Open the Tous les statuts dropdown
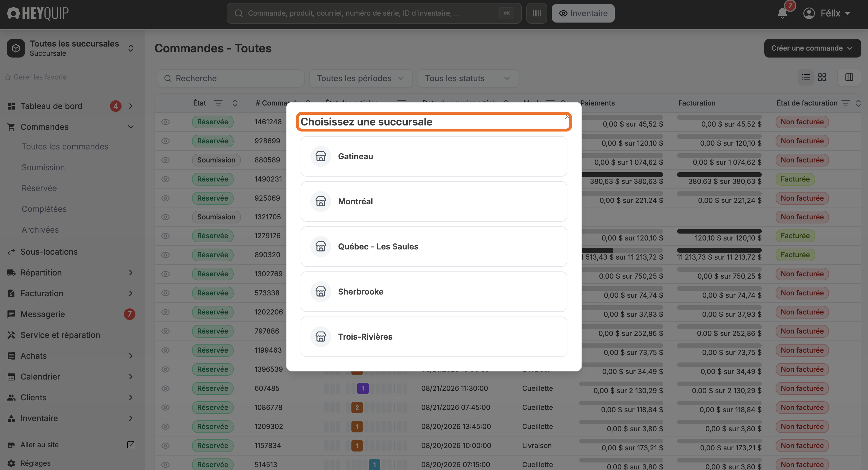The width and height of the screenshot is (868, 470). tap(468, 78)
